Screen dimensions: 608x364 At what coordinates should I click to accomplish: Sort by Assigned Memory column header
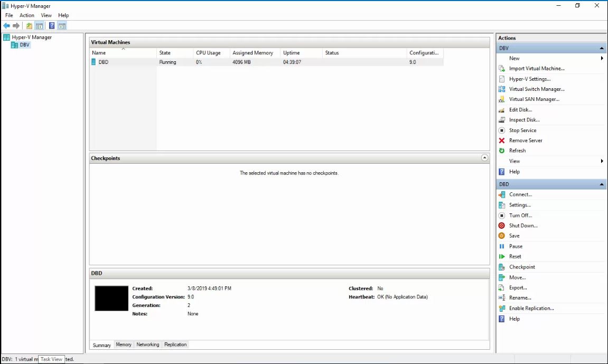click(255, 53)
